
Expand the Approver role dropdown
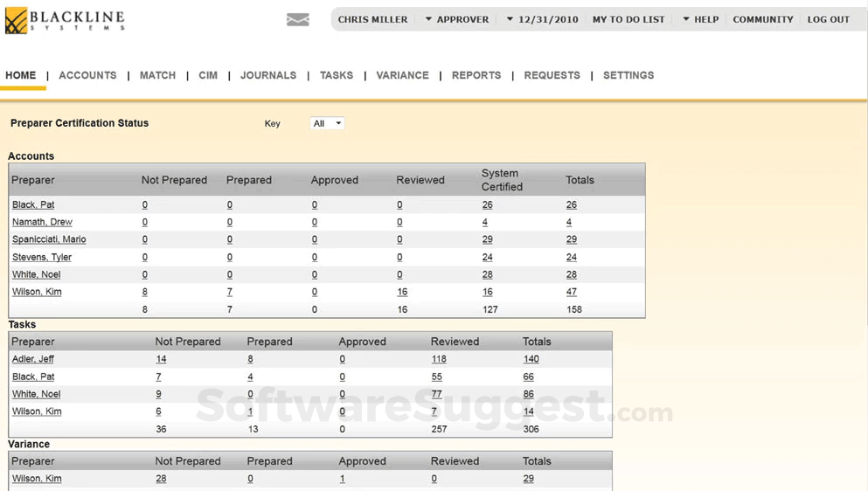tap(456, 19)
